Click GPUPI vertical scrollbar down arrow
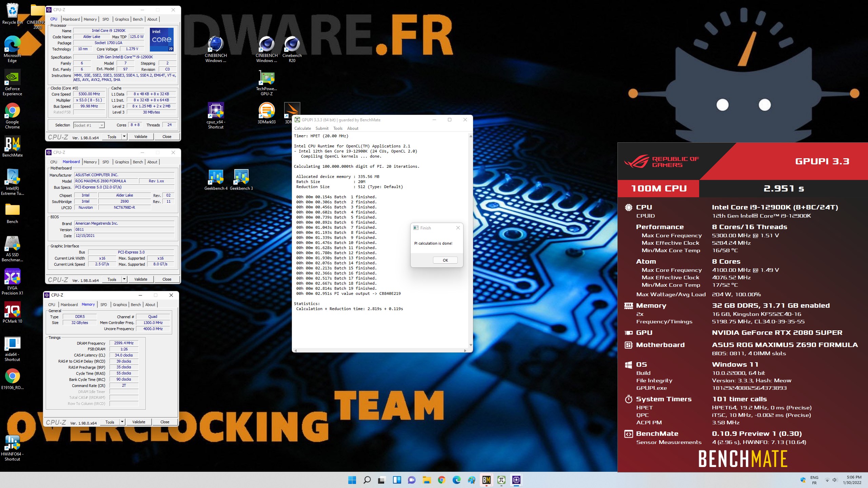Screen dimensions: 868x488 [471, 345]
